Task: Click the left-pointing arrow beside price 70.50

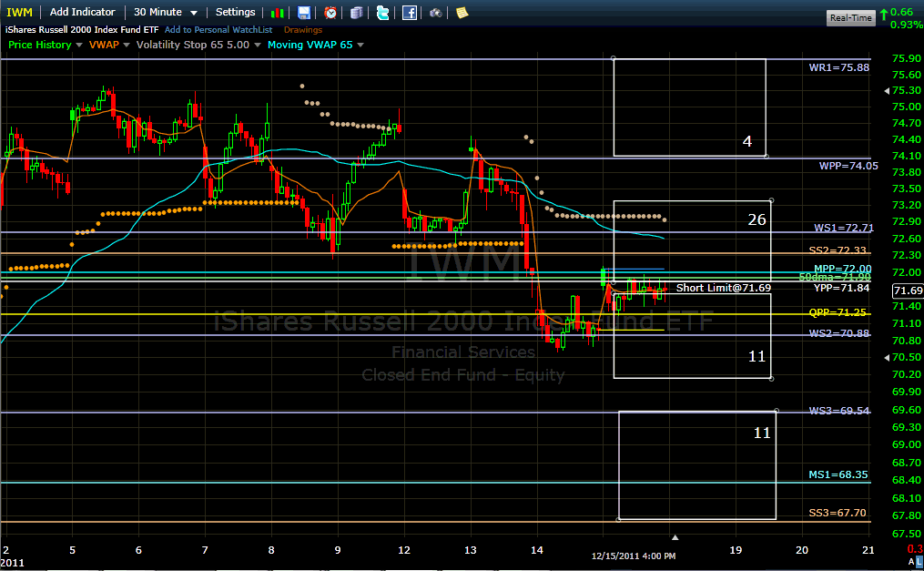Action: (x=887, y=358)
